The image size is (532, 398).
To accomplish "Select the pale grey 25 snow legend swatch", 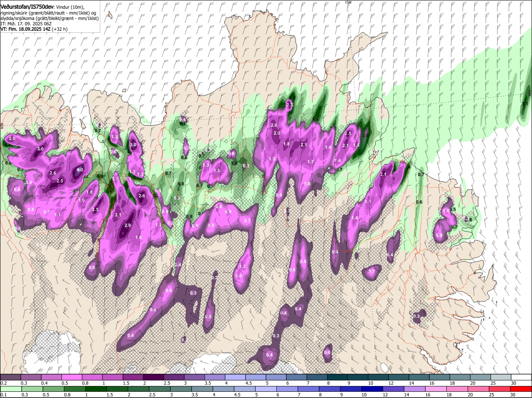I will pyautogui.click(x=501, y=377).
